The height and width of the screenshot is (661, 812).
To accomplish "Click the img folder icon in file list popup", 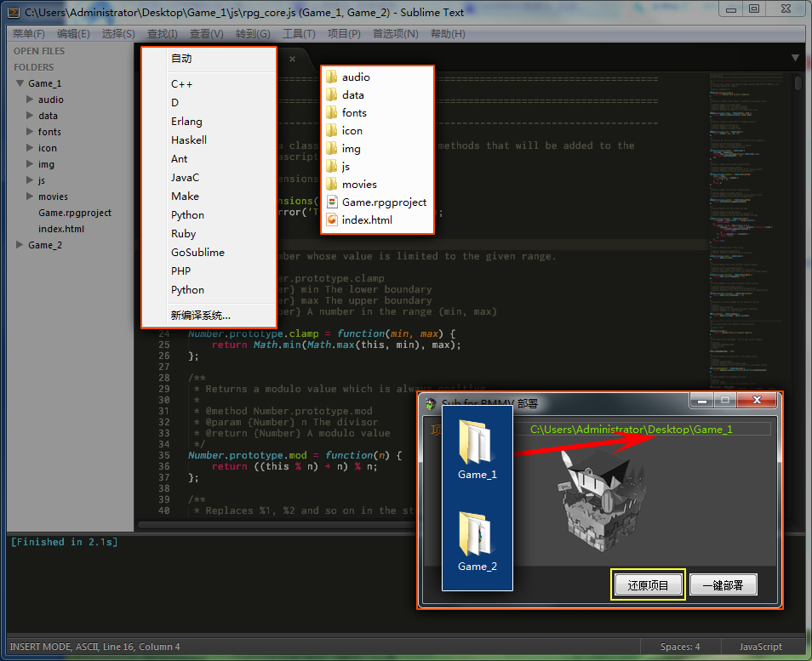I will pyautogui.click(x=331, y=149).
